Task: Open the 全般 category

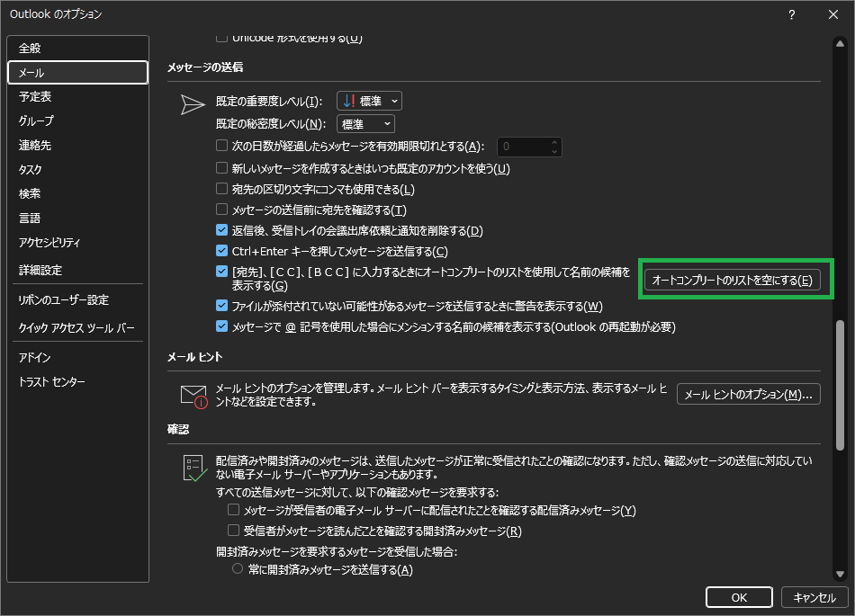Action: click(78, 48)
